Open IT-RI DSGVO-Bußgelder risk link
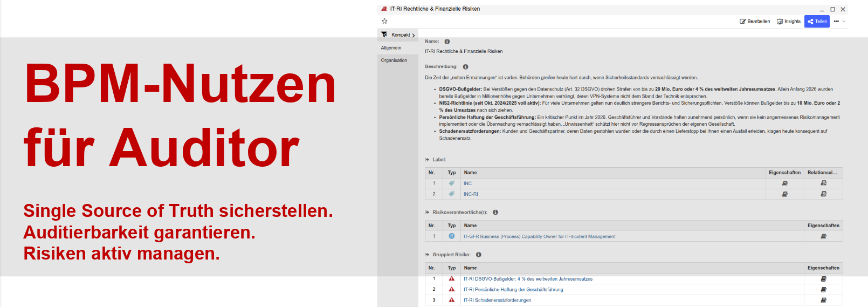The image size is (868, 307). tap(528, 279)
